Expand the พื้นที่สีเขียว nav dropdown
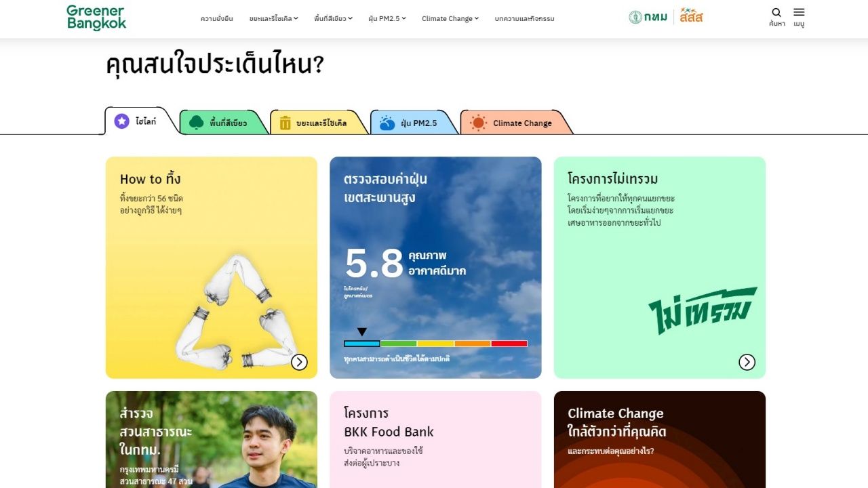The image size is (868, 488). tap(334, 18)
